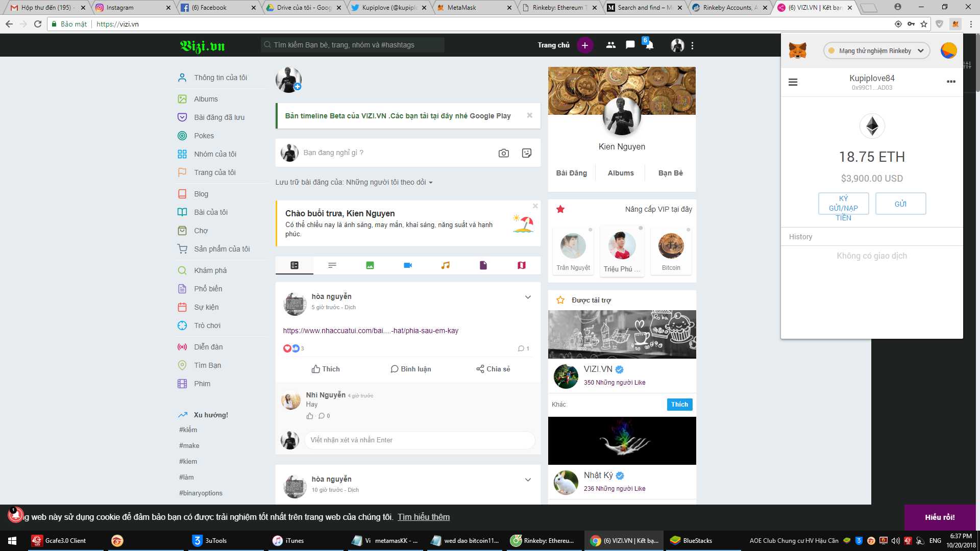Click the camera photo upload icon
The image size is (980, 551).
click(x=503, y=153)
